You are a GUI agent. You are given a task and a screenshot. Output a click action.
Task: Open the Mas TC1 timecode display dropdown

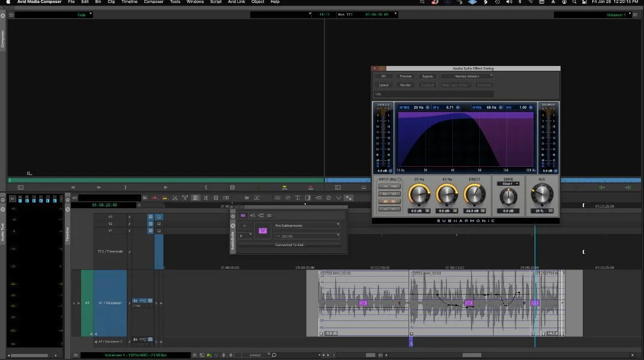point(367,14)
